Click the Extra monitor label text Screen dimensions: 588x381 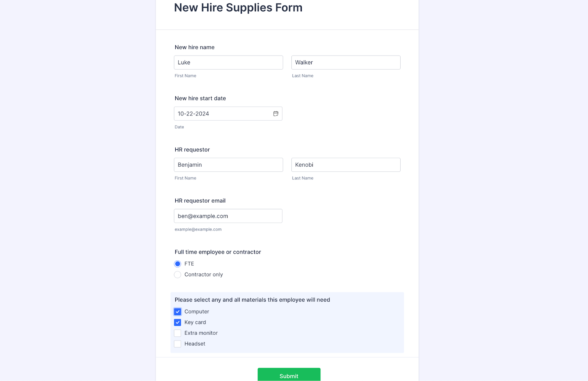click(201, 333)
